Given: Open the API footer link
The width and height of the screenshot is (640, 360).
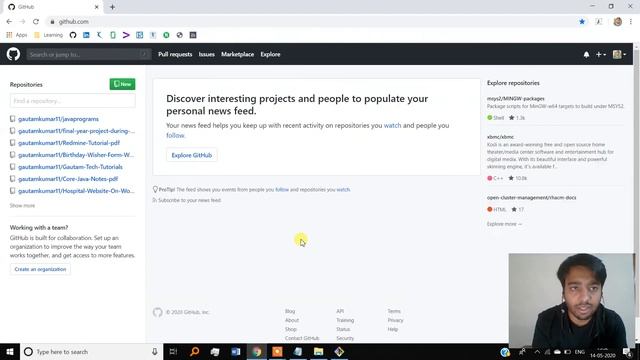Looking at the screenshot, I should 340,311.
